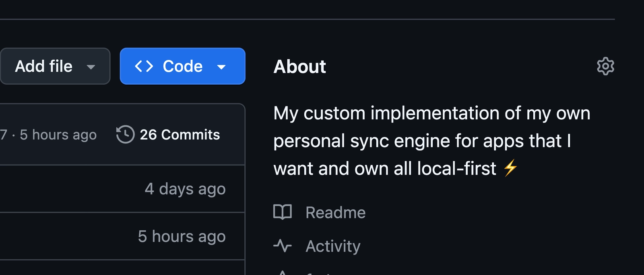Screen dimensions: 644x275
Task: Expand the Code dropdown caret
Action: click(x=221, y=67)
